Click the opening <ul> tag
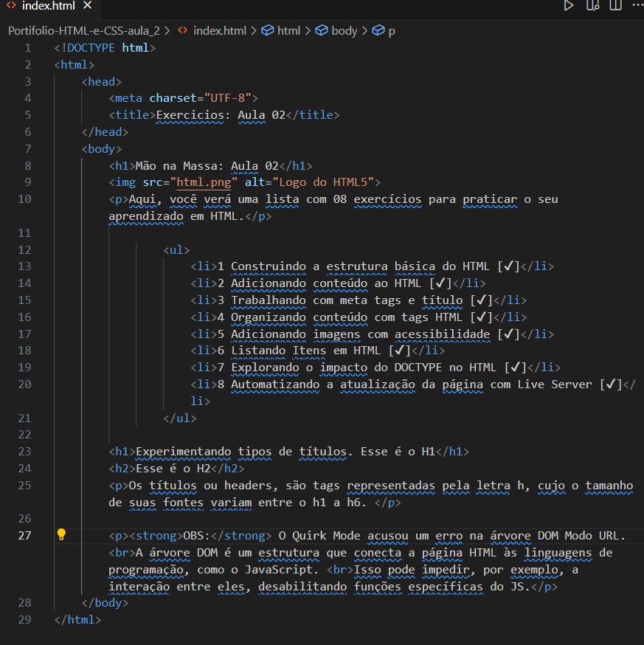 (x=176, y=250)
